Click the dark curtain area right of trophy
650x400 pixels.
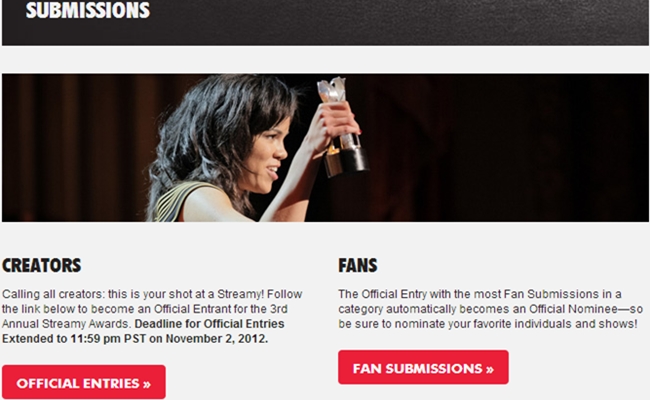click(510, 147)
